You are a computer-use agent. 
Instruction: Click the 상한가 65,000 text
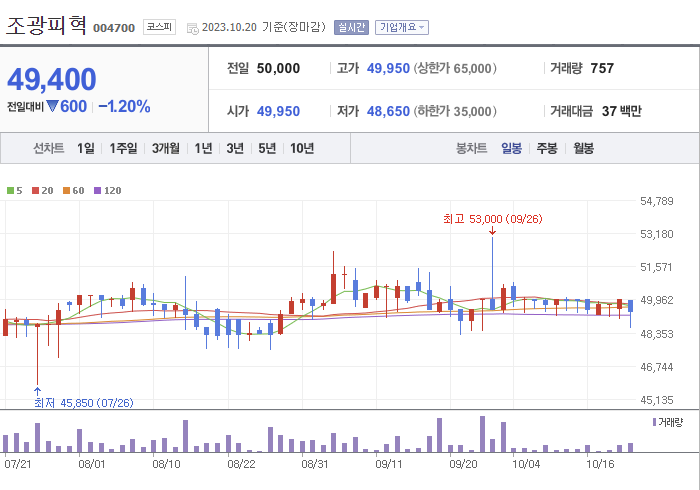coord(454,68)
